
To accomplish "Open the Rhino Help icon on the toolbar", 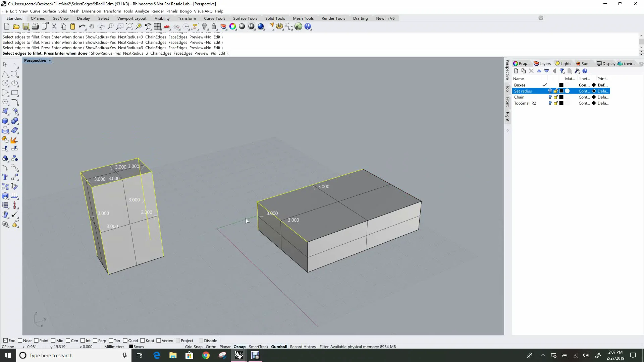I will click(308, 26).
